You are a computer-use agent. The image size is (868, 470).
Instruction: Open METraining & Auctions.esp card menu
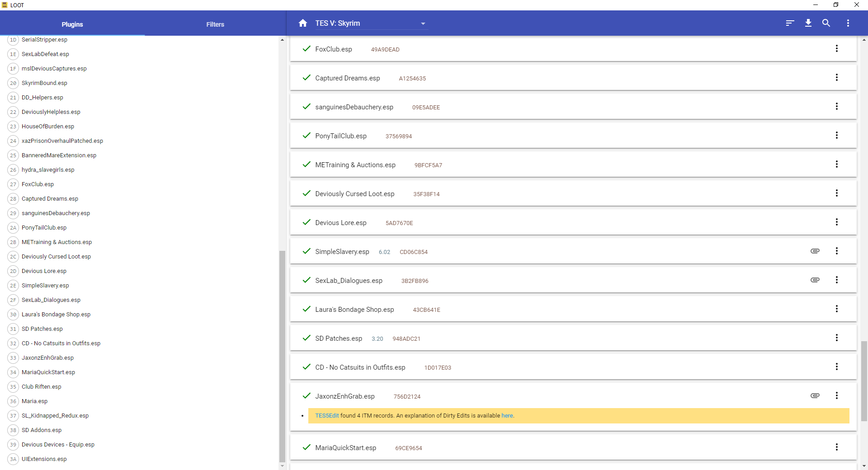pos(837,164)
